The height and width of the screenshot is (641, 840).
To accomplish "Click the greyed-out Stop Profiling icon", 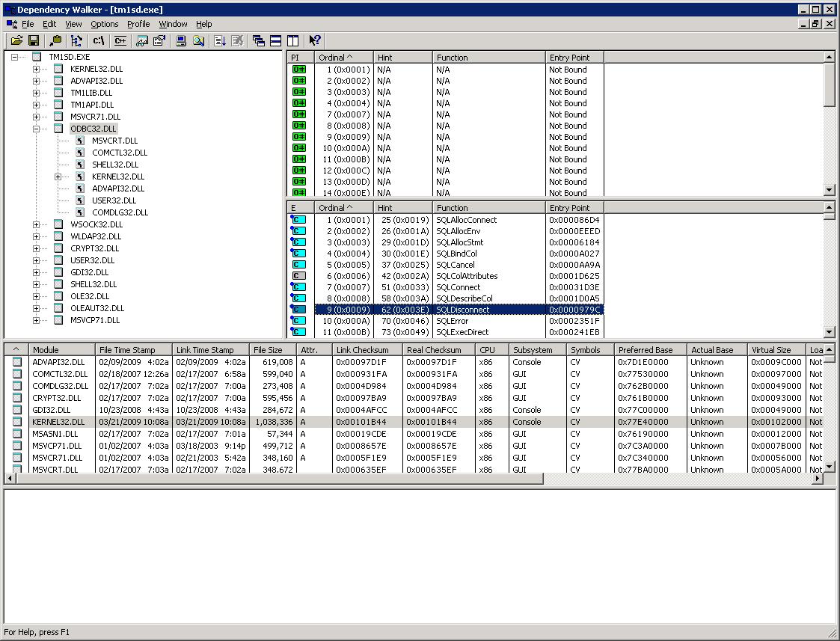I will (x=237, y=40).
